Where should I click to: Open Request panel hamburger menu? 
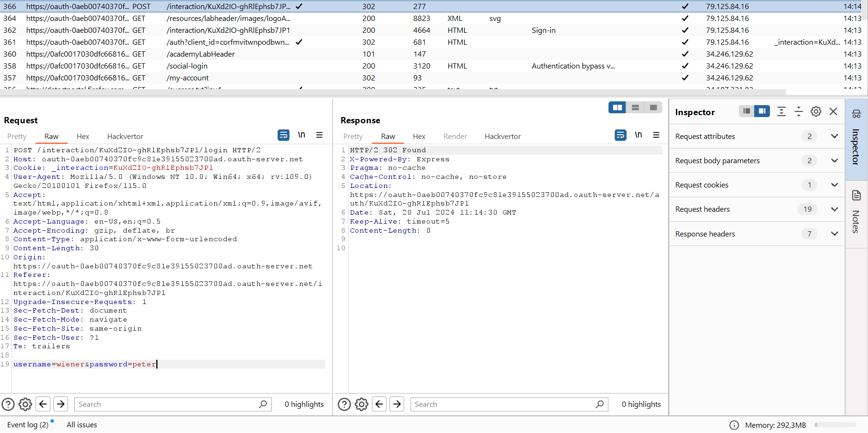[319, 135]
